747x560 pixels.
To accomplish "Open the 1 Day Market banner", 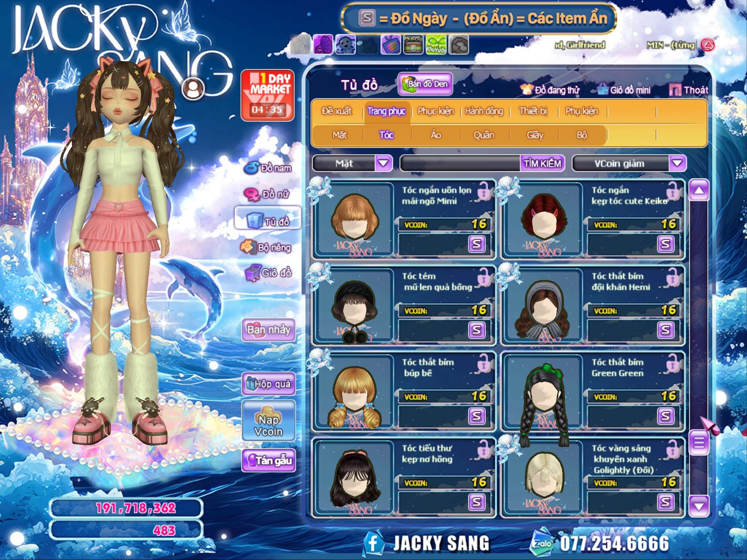I will [x=267, y=96].
